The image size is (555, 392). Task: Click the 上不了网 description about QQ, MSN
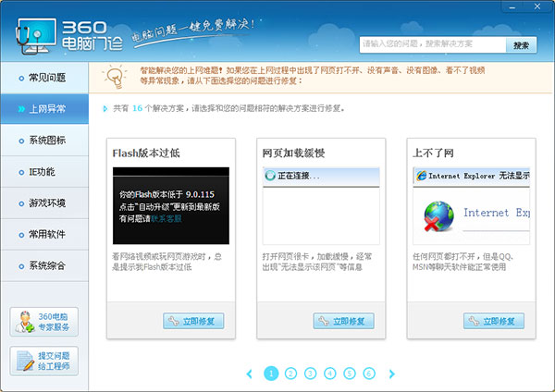click(x=463, y=262)
